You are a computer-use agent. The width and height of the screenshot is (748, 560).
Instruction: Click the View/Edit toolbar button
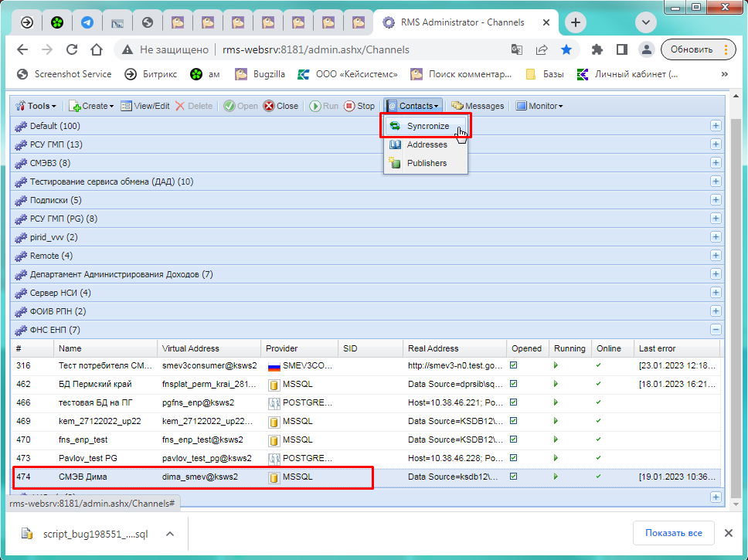tap(145, 106)
